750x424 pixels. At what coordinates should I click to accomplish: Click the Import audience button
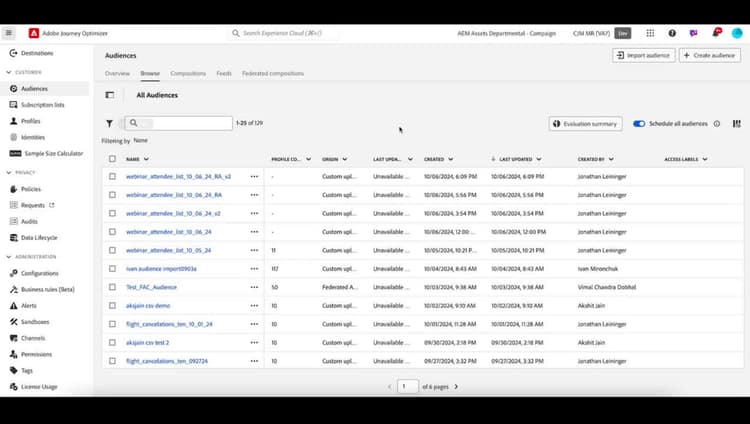point(643,56)
